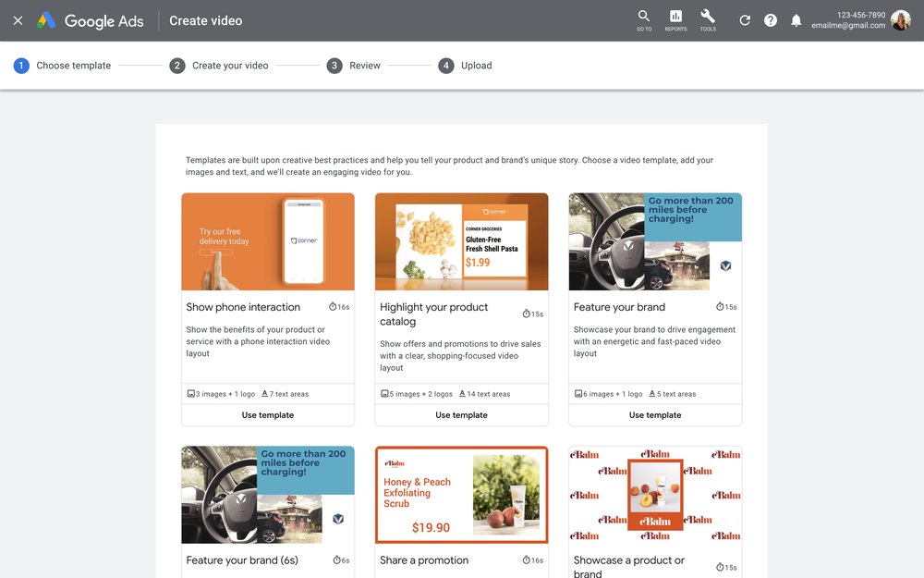Open the account profile avatar
The width and height of the screenshot is (924, 578).
tap(900, 19)
